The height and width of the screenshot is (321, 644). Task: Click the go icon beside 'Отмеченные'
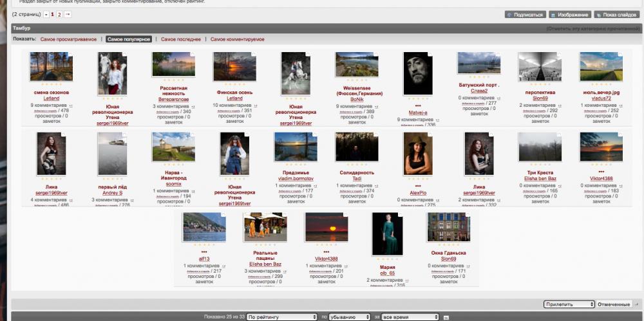[x=637, y=304]
